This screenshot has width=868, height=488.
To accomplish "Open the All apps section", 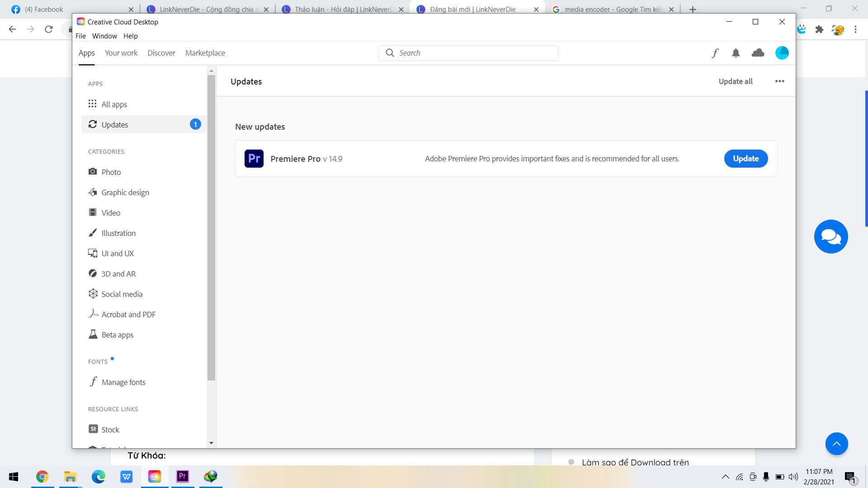I will (x=114, y=103).
